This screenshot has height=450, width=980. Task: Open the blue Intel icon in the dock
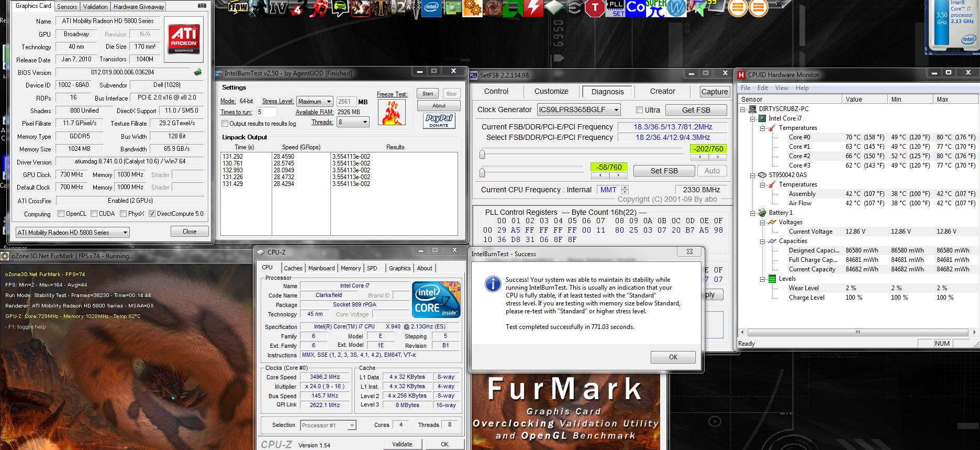[x=431, y=8]
